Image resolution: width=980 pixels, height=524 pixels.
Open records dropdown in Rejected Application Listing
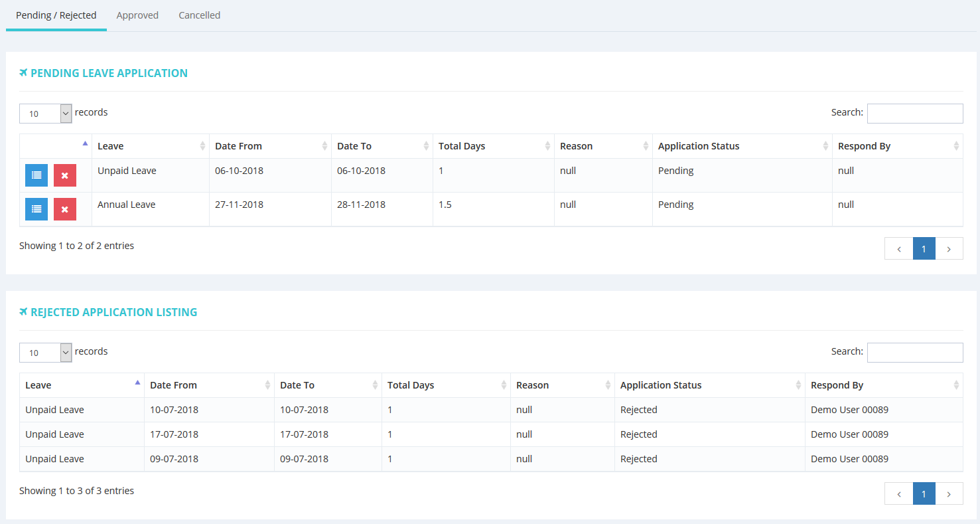pyautogui.click(x=46, y=353)
